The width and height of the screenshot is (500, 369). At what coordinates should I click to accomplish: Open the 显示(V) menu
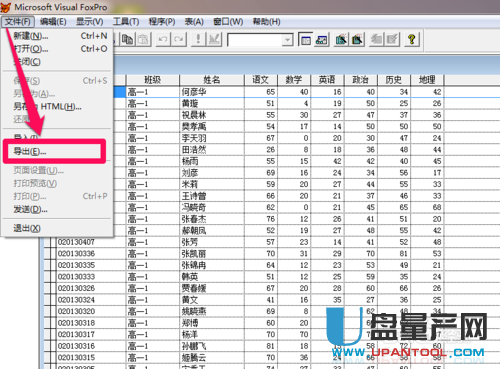(x=89, y=22)
